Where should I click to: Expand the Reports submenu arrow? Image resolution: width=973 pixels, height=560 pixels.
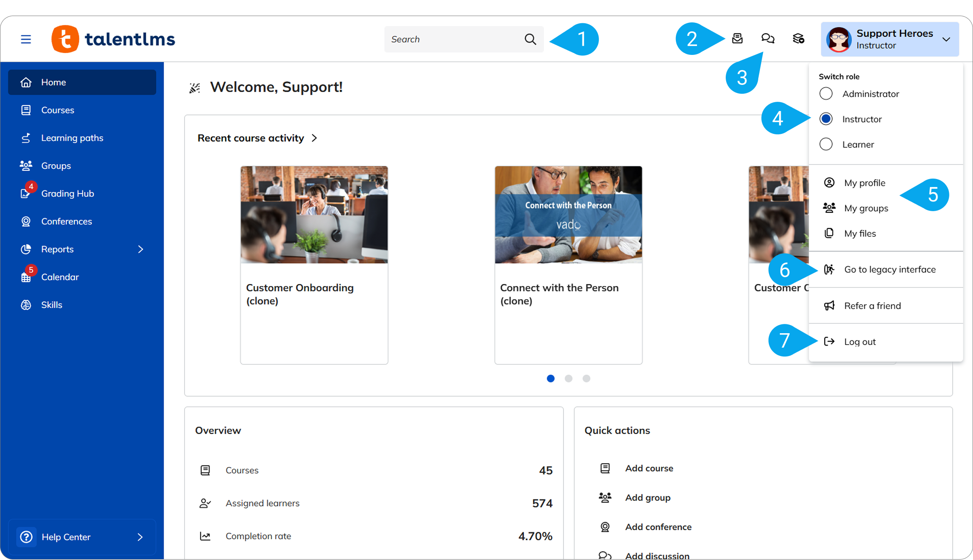click(141, 249)
